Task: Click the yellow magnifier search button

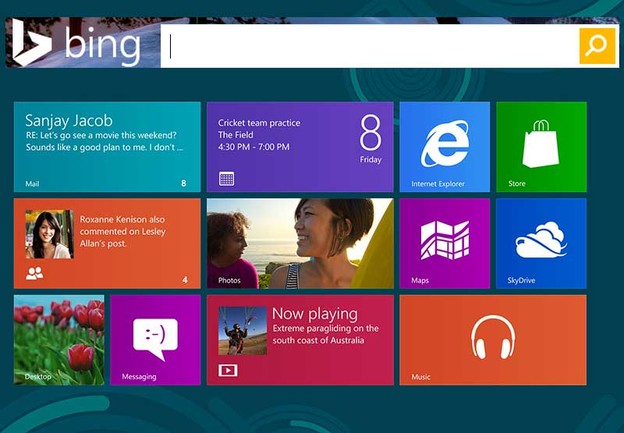Action: pyautogui.click(x=597, y=46)
